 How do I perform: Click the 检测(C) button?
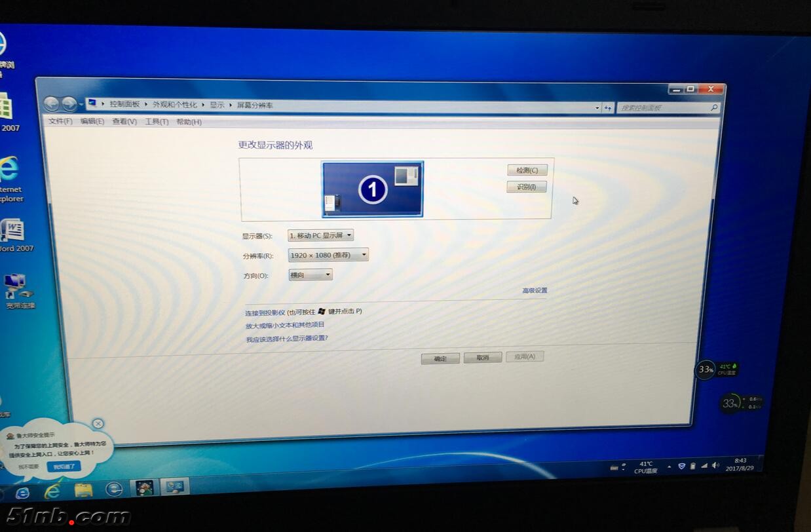[527, 170]
